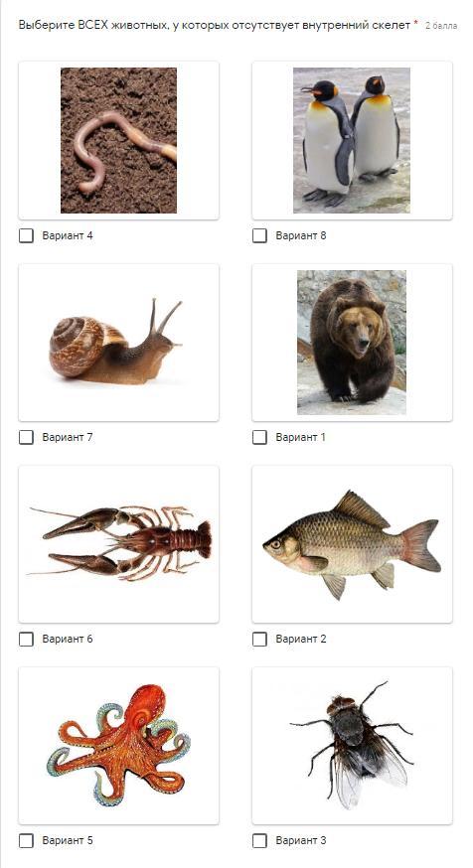
Task: Select the fish image card
Action: point(352,544)
